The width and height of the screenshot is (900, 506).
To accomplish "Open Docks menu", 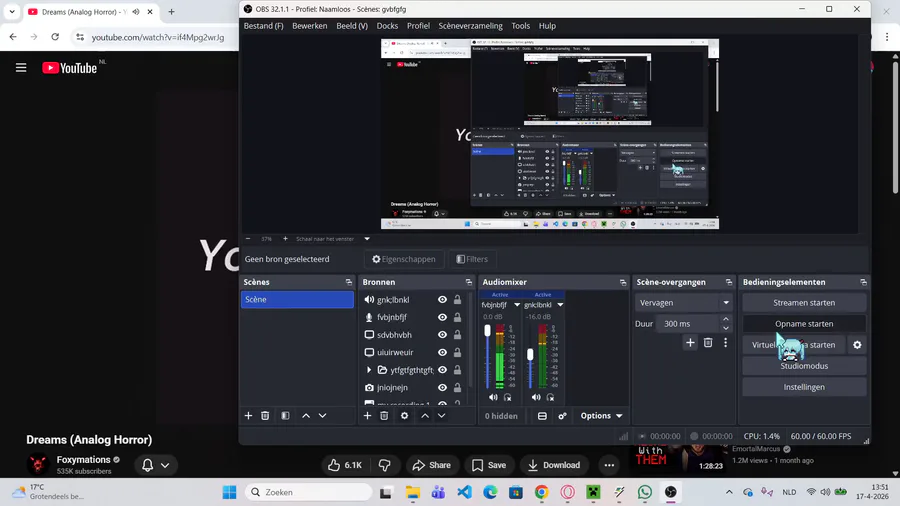I will [387, 26].
